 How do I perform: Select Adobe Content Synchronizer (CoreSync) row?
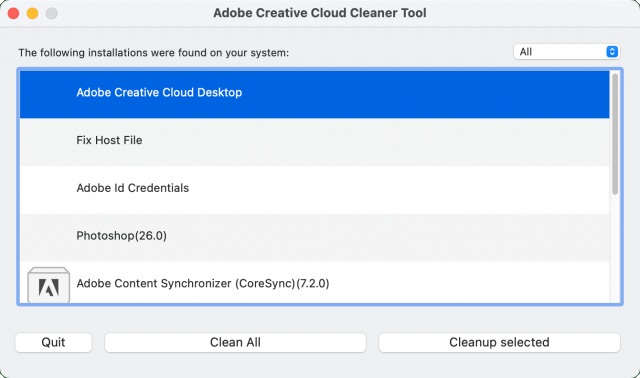tap(314, 282)
